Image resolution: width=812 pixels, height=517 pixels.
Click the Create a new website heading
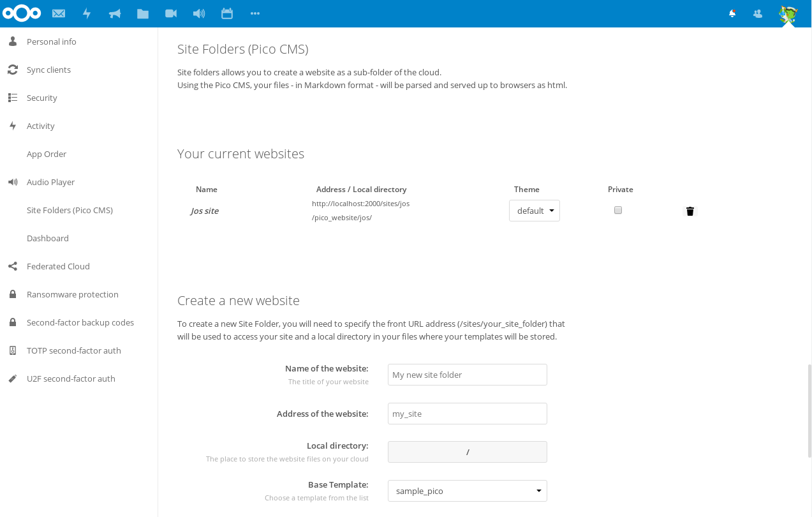[x=239, y=301]
